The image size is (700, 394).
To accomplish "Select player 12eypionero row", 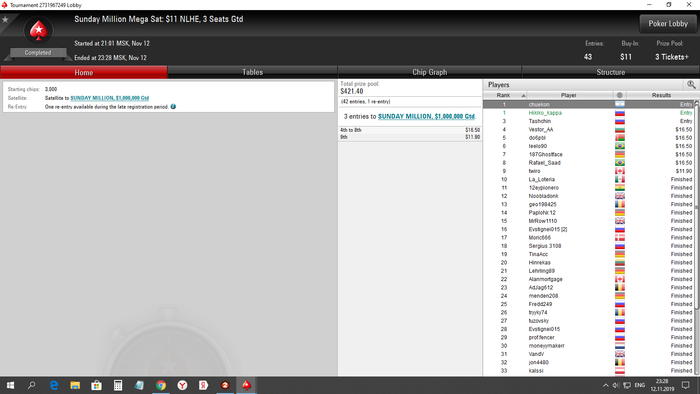I will [x=589, y=188].
